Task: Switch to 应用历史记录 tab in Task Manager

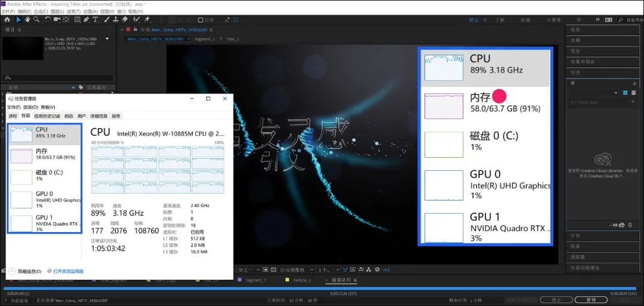Action: pos(47,116)
